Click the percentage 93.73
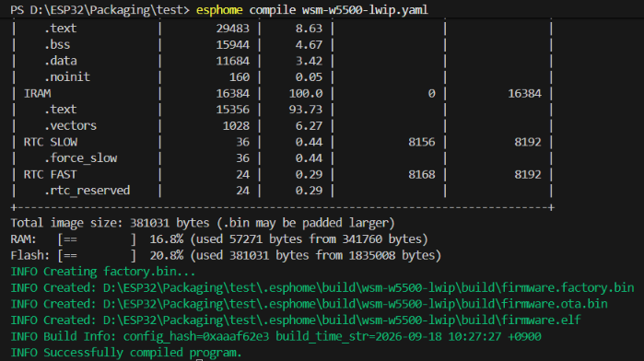The width and height of the screenshot is (644, 361). pos(306,110)
